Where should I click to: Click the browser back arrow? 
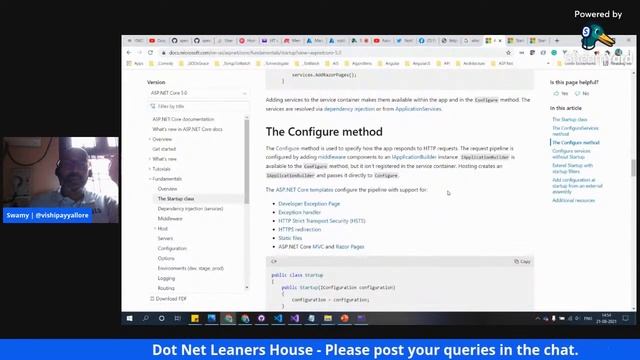[129, 53]
